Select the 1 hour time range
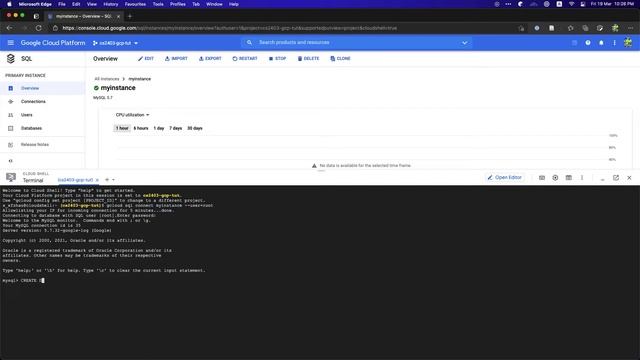The width and height of the screenshot is (640, 360). pos(122,128)
